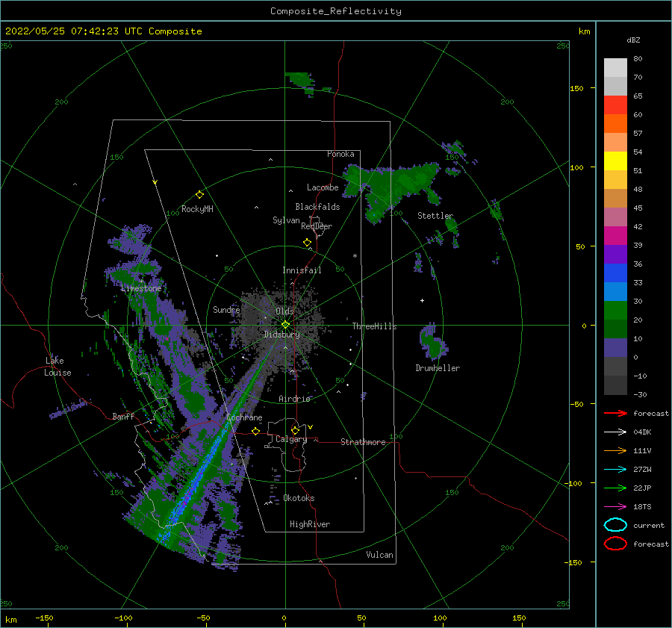Click the Cochrane label
Image resolution: width=672 pixels, height=628 pixels.
coord(244,417)
